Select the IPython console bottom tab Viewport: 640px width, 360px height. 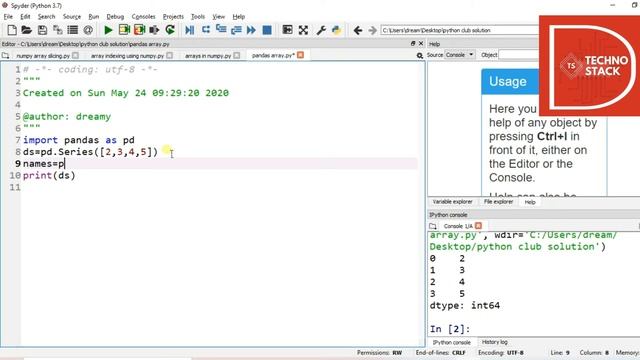click(x=451, y=342)
